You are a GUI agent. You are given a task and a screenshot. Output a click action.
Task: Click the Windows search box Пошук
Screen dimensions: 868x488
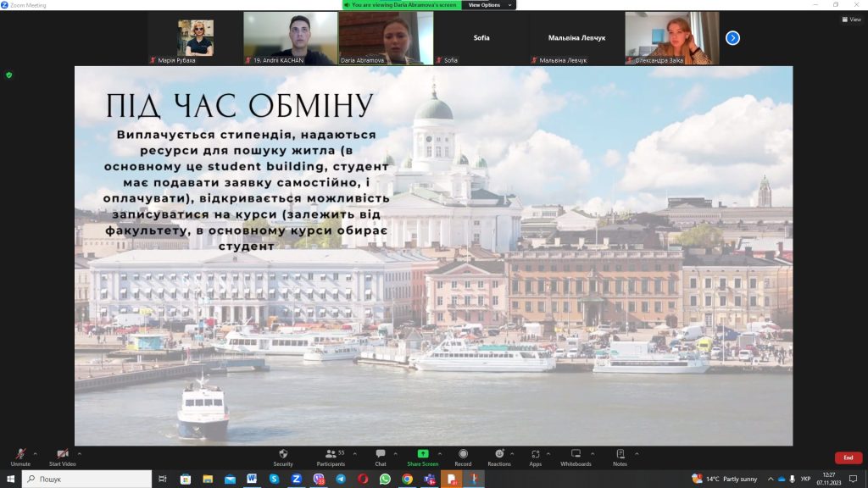click(x=85, y=479)
